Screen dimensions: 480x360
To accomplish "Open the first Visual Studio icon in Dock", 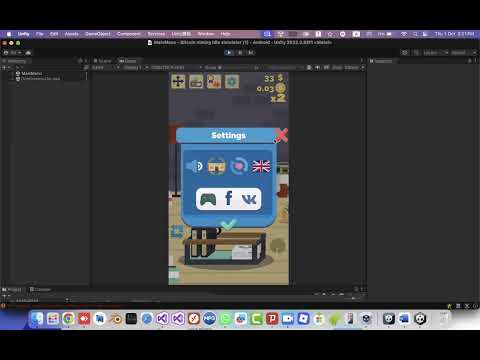I will pyautogui.click(x=162, y=319).
